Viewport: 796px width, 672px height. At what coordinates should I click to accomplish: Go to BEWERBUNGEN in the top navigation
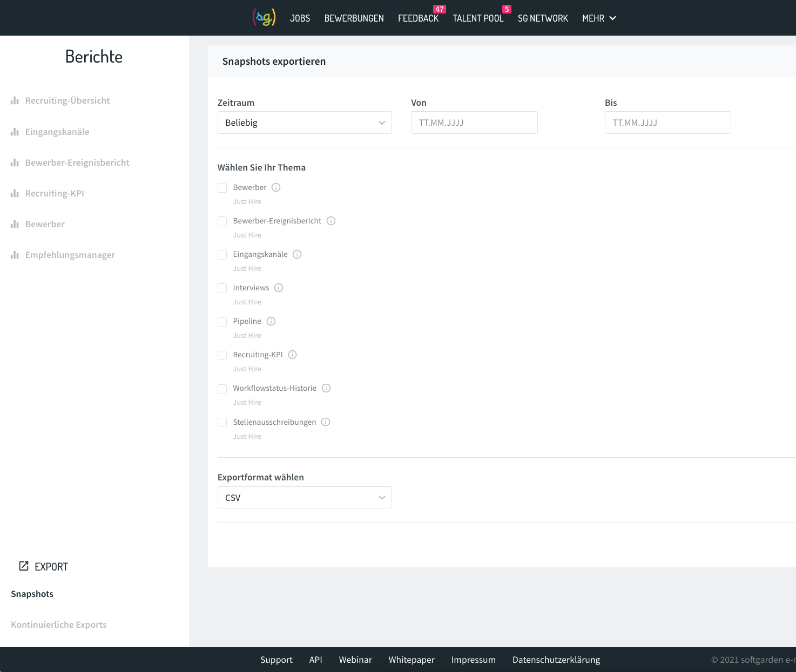(354, 18)
